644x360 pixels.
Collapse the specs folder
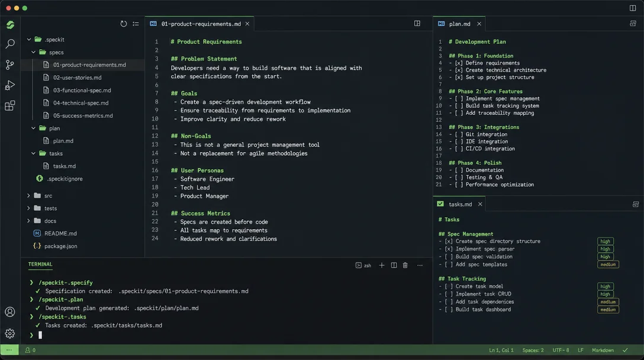[33, 52]
